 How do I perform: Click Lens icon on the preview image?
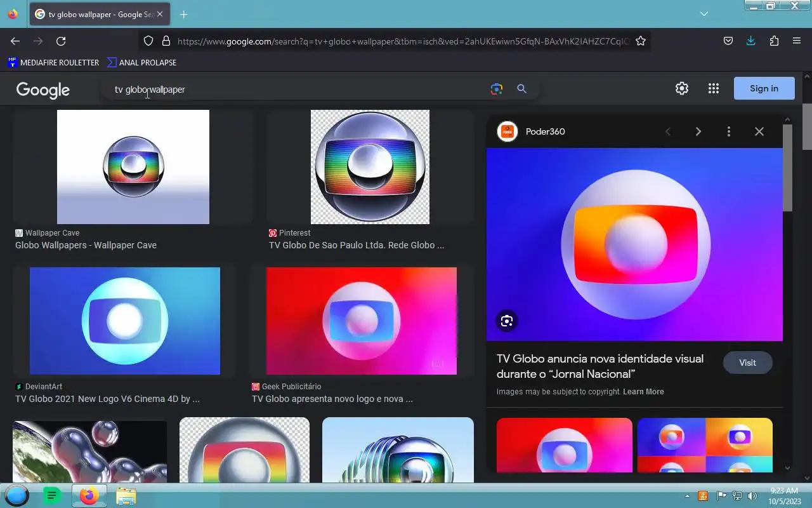(506, 321)
